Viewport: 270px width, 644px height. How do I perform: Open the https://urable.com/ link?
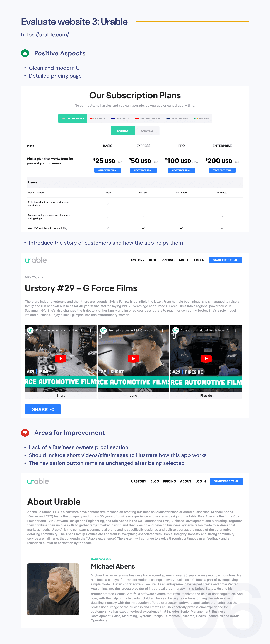pos(45,35)
